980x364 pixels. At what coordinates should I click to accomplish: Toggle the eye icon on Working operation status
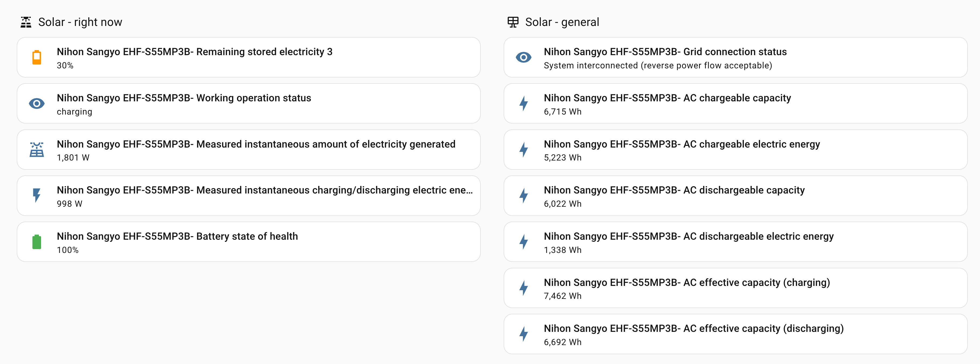pyautogui.click(x=36, y=103)
